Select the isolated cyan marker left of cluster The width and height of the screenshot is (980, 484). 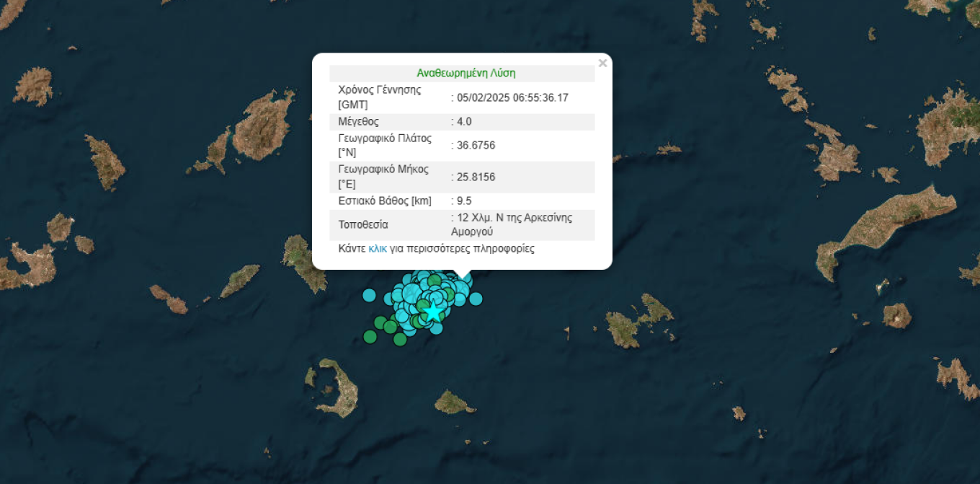[370, 294]
